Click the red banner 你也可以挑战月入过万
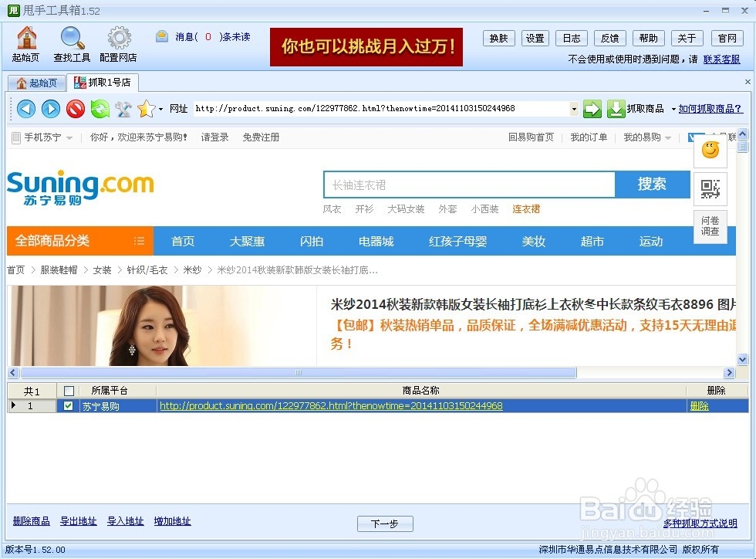This screenshot has height=559, width=756. [x=366, y=47]
